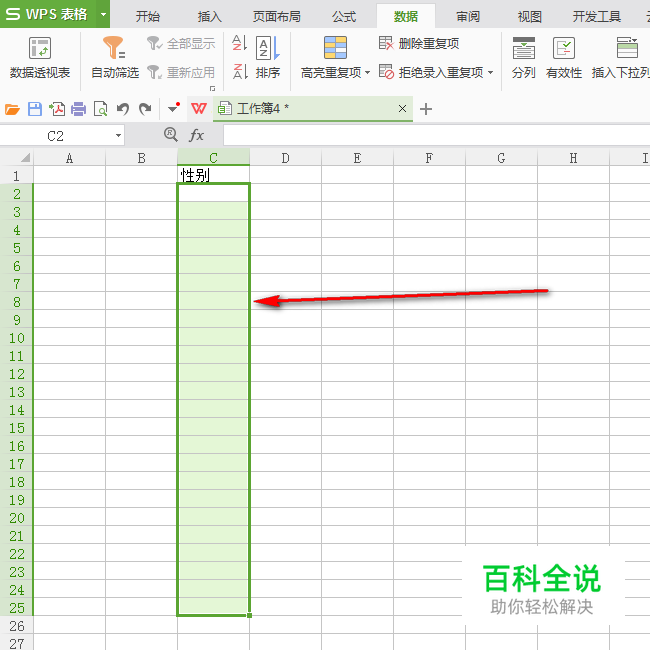Click Export to PDF icon
Viewport: 650px width, 650px height.
point(57,109)
